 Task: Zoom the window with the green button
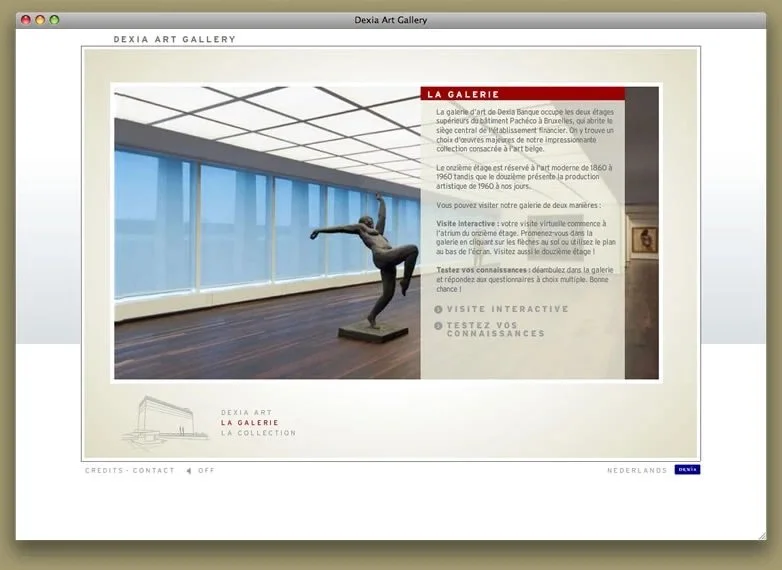coord(54,19)
